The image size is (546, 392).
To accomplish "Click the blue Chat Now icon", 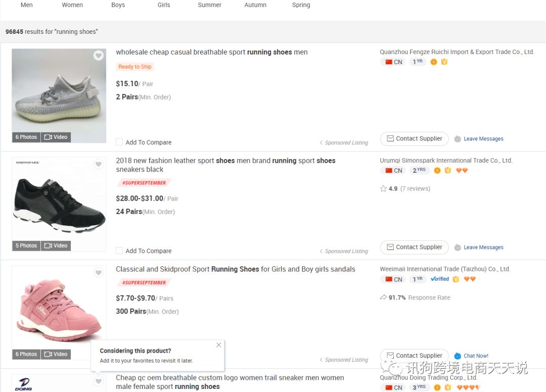I will click(458, 356).
